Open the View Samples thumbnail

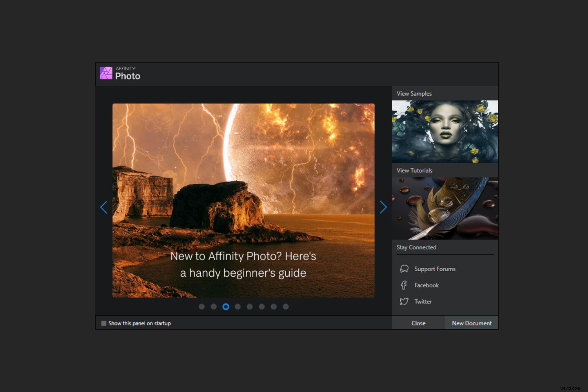(x=445, y=131)
